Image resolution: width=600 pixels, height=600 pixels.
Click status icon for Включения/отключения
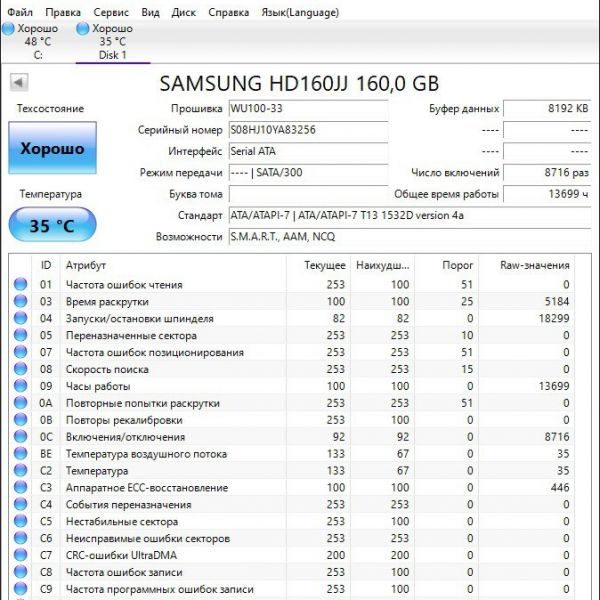tap(20, 437)
